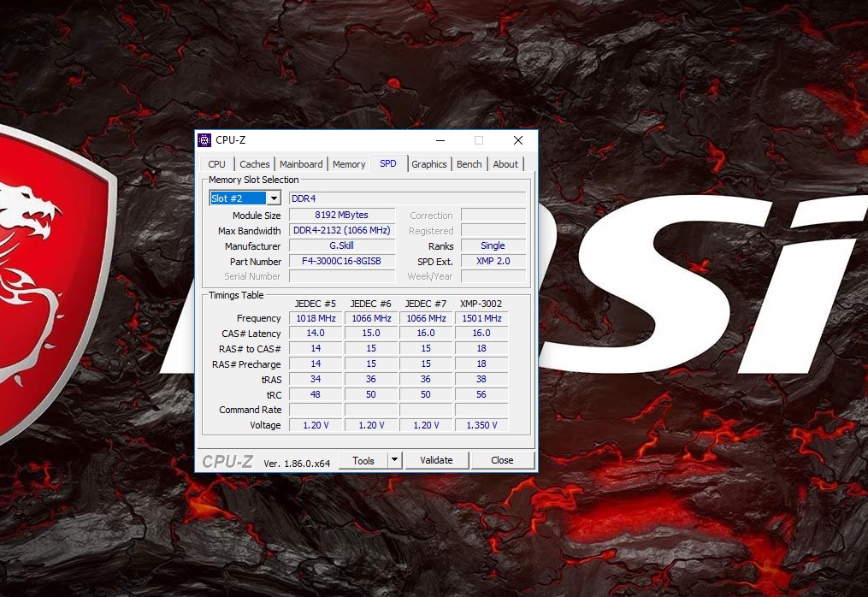Image resolution: width=868 pixels, height=597 pixels.
Task: Switch to the CPU tab
Action: pyautogui.click(x=216, y=163)
